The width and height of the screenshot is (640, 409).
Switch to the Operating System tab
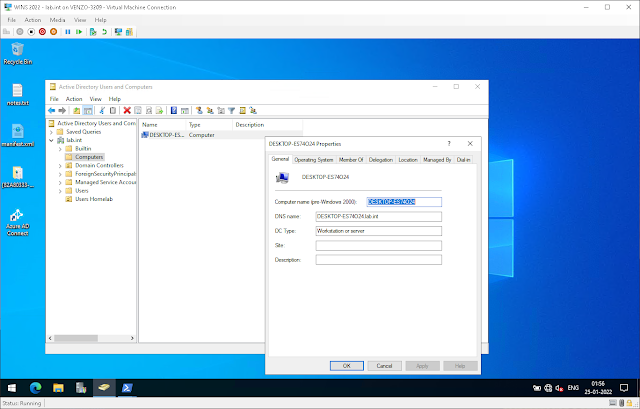(x=313, y=160)
